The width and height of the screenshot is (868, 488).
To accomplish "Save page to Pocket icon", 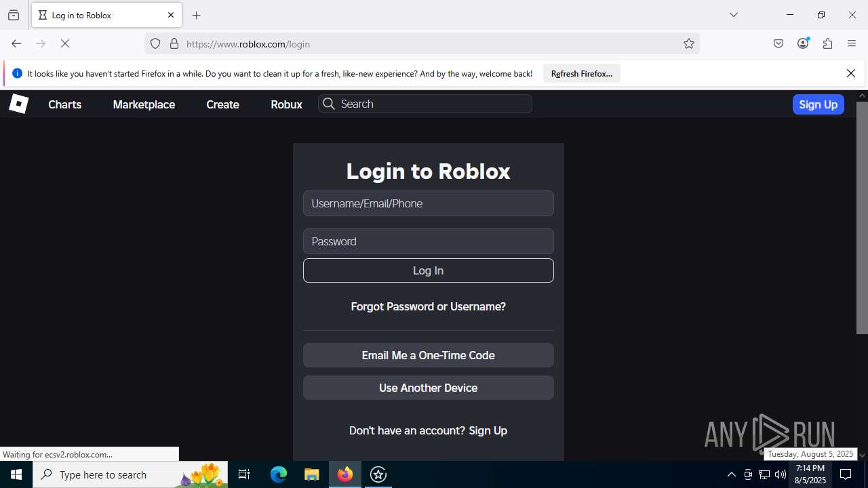I will click(x=778, y=43).
